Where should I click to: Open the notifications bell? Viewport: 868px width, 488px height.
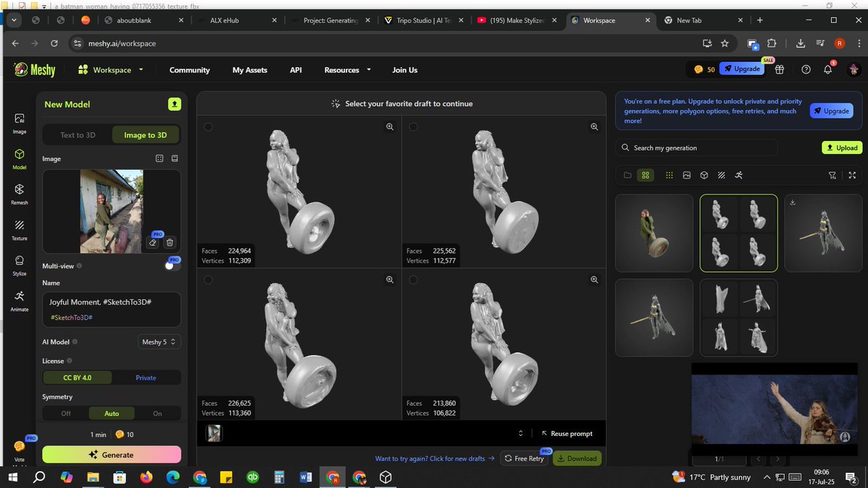(x=827, y=69)
